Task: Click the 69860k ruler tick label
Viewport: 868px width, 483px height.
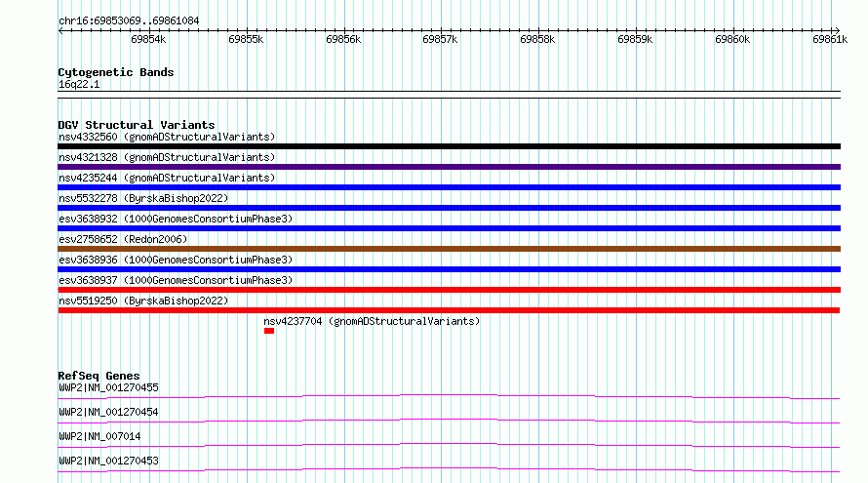Action: (732, 39)
